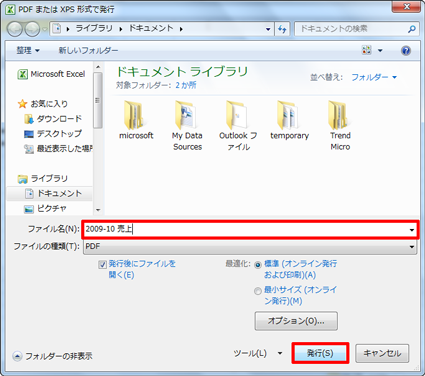This screenshot has height=376, width=425.
Task: Click navigation pane scroll down arrow
Action: pos(98,210)
